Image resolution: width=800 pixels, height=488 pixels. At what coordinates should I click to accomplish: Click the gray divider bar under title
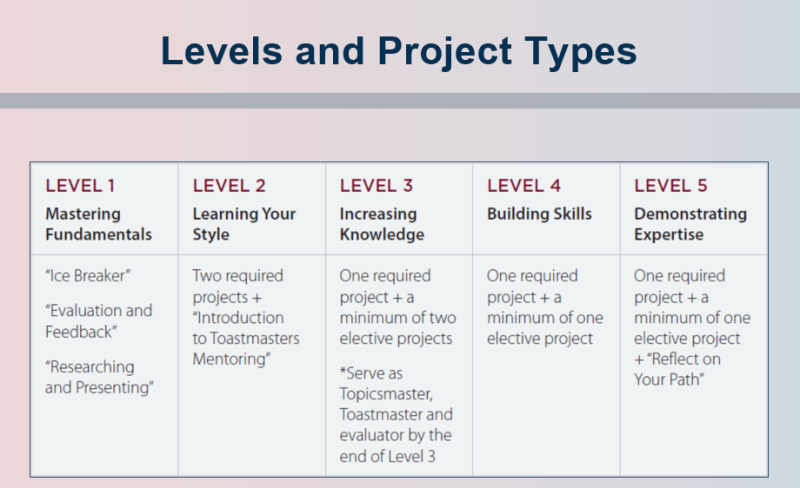(x=400, y=101)
